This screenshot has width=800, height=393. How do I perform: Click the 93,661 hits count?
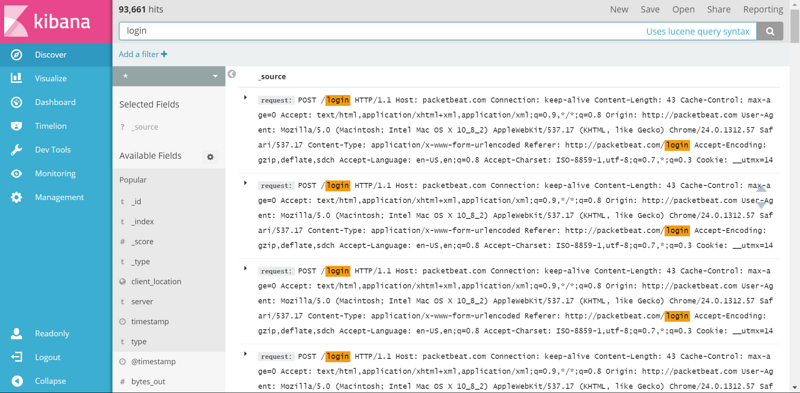[141, 9]
